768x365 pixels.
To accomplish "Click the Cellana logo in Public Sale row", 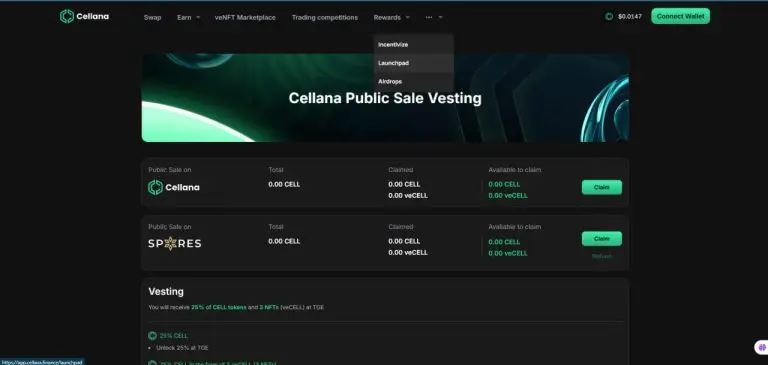I will pos(173,187).
